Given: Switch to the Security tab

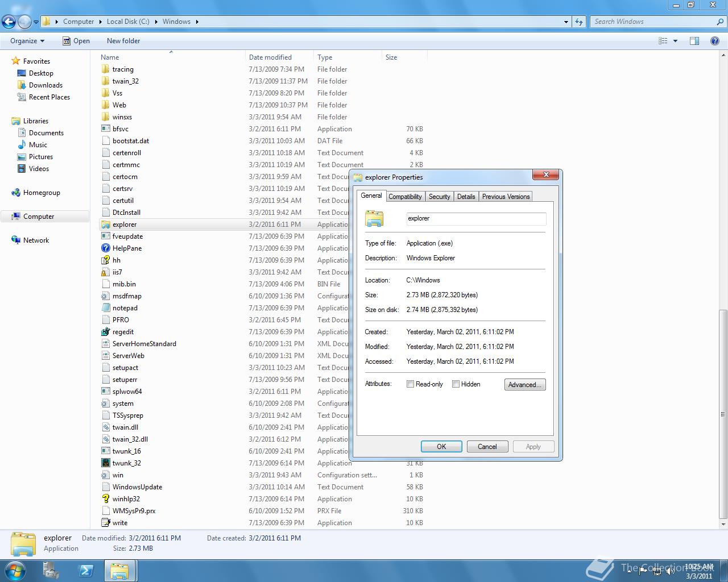Looking at the screenshot, I should (x=439, y=197).
